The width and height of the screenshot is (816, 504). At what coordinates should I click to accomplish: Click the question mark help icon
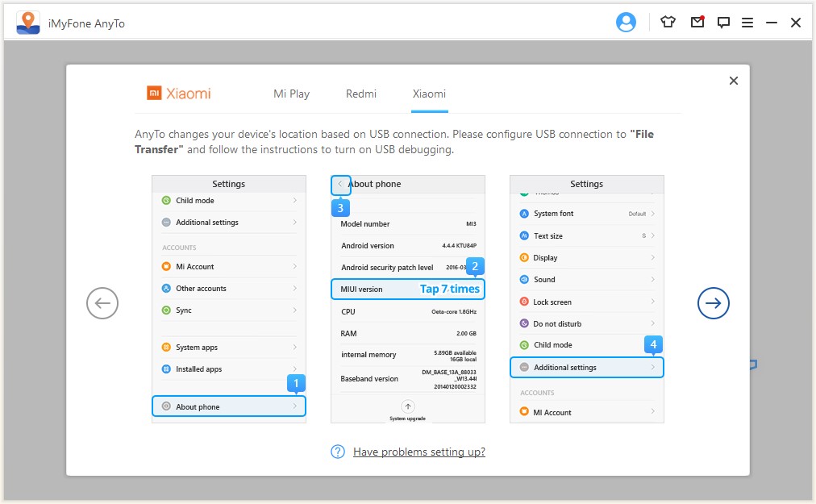(x=339, y=452)
